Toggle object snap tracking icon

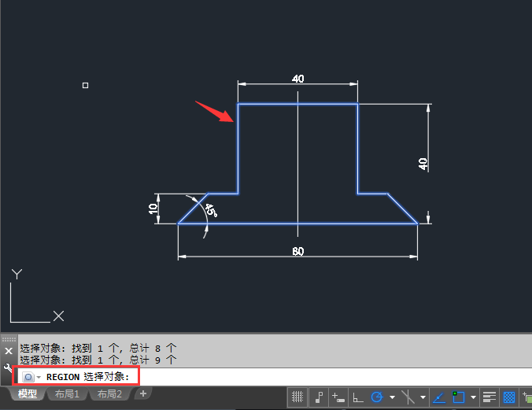pyautogui.click(x=438, y=397)
